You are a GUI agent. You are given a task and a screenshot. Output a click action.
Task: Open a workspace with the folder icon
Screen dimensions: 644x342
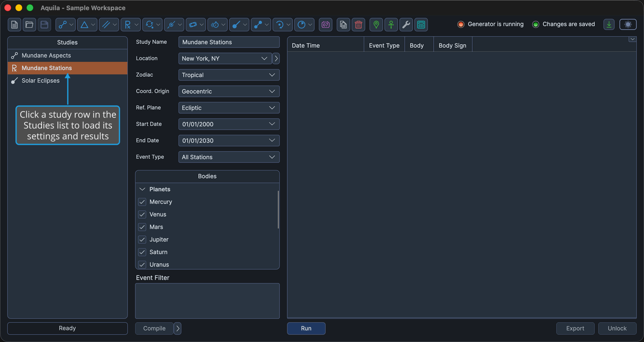(29, 25)
